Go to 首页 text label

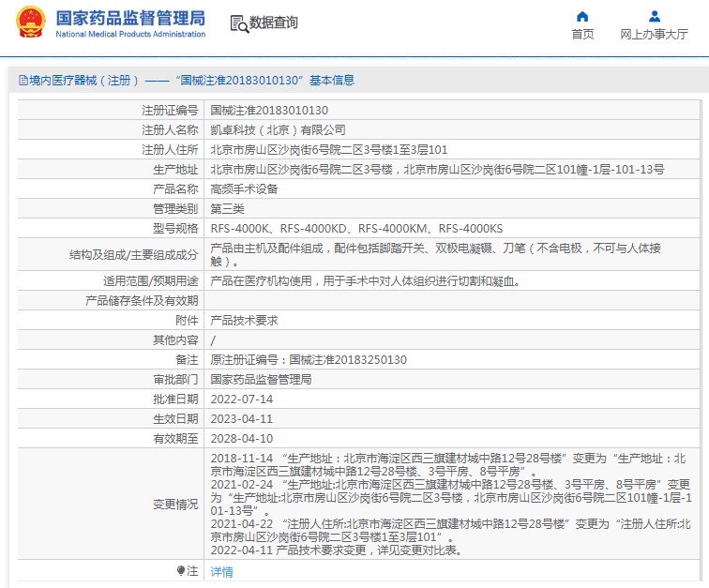[582, 35]
